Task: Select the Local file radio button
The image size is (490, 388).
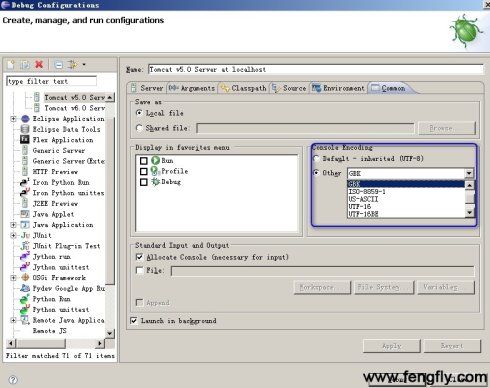Action: (x=139, y=113)
